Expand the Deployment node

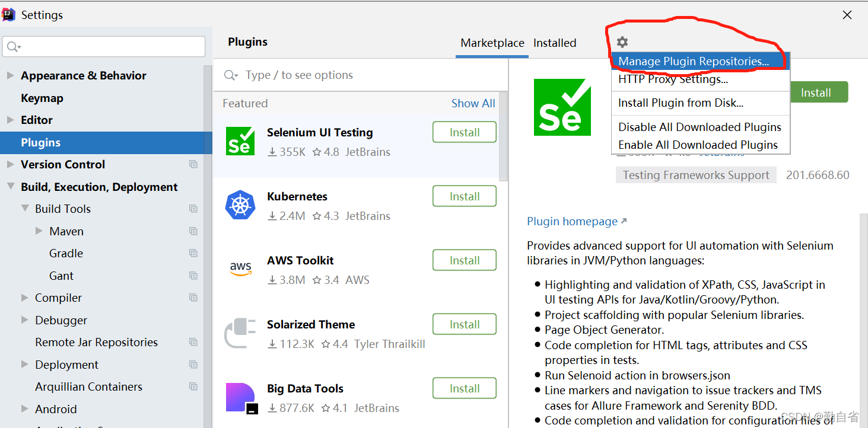click(x=25, y=365)
